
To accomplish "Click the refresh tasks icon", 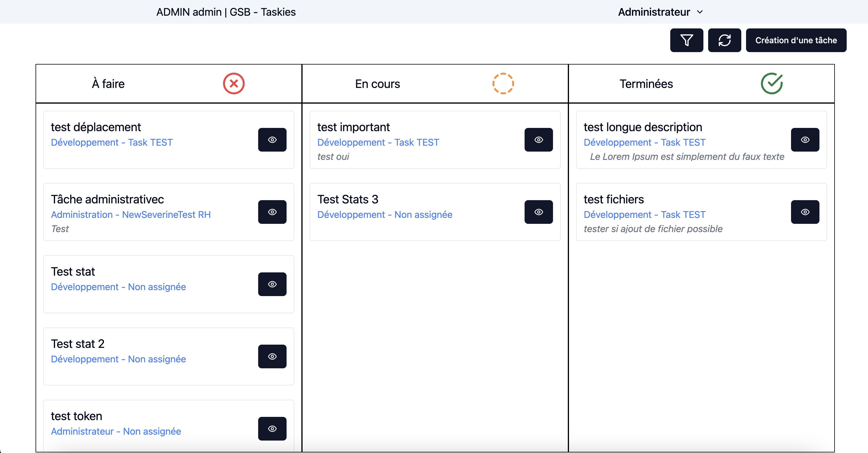I will pyautogui.click(x=724, y=40).
